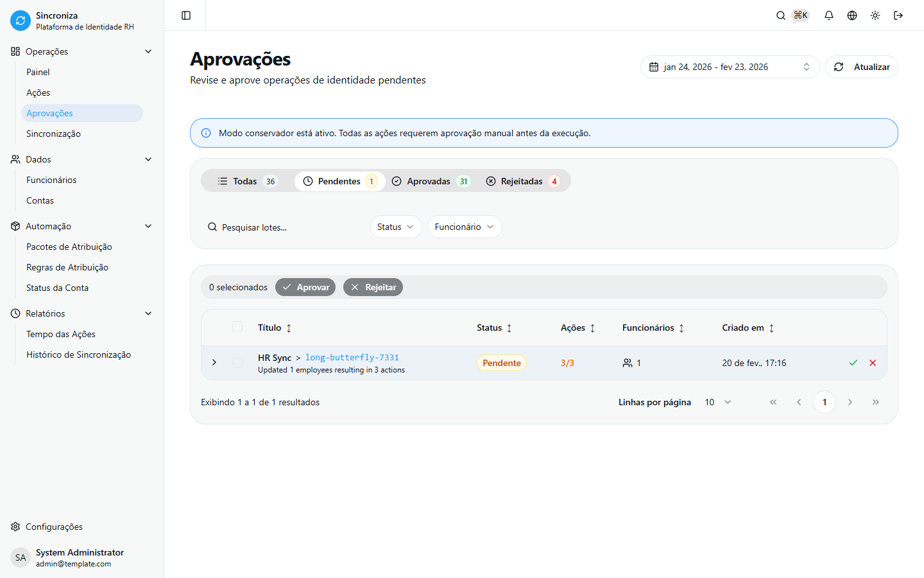Approve the row with green checkmark
The width and height of the screenshot is (924, 578).
[853, 363]
